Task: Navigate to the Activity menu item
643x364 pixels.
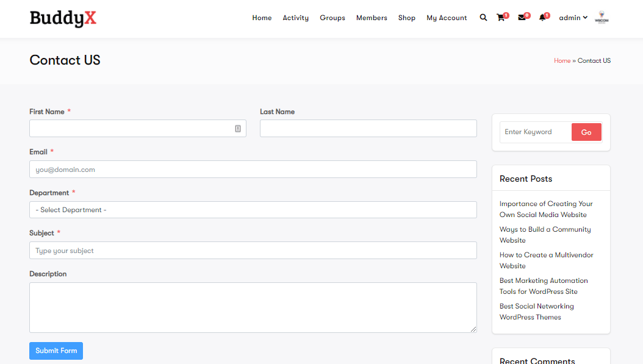Action: coord(295,18)
